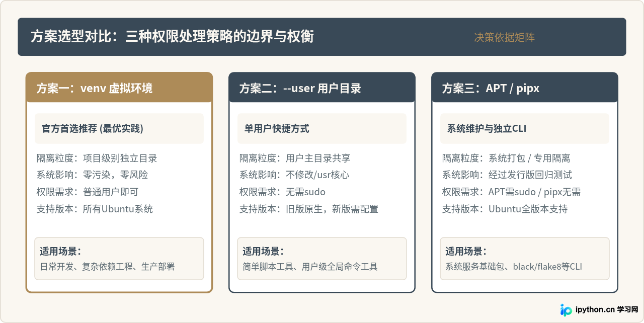Click 单用户快捷方式 box
The image size is (644, 323).
tap(322, 129)
